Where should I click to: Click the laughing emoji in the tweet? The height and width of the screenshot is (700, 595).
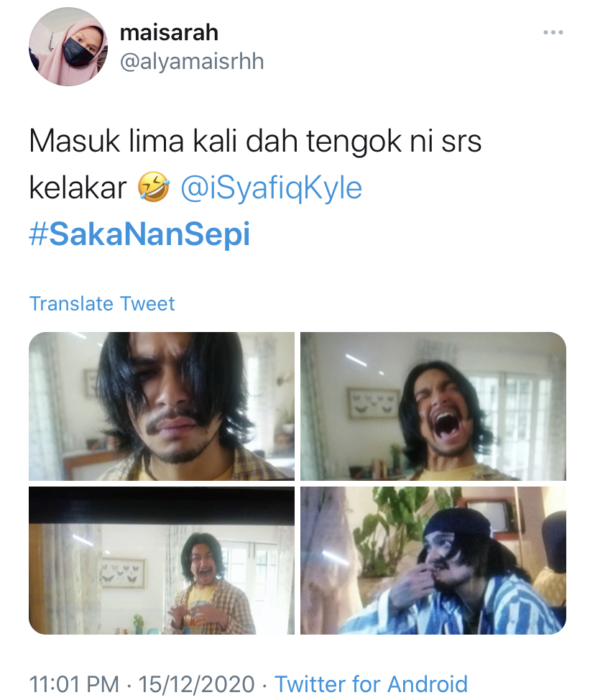coord(153,188)
